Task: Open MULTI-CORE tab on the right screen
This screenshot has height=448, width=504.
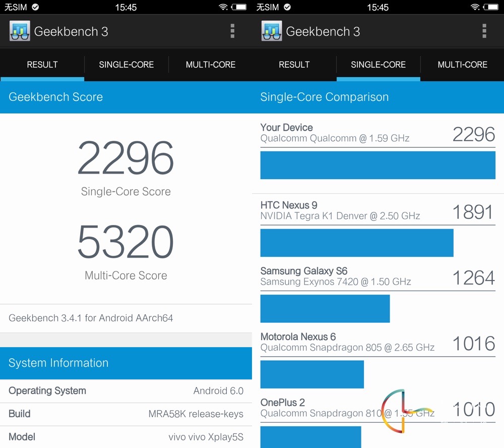Action: [463, 65]
